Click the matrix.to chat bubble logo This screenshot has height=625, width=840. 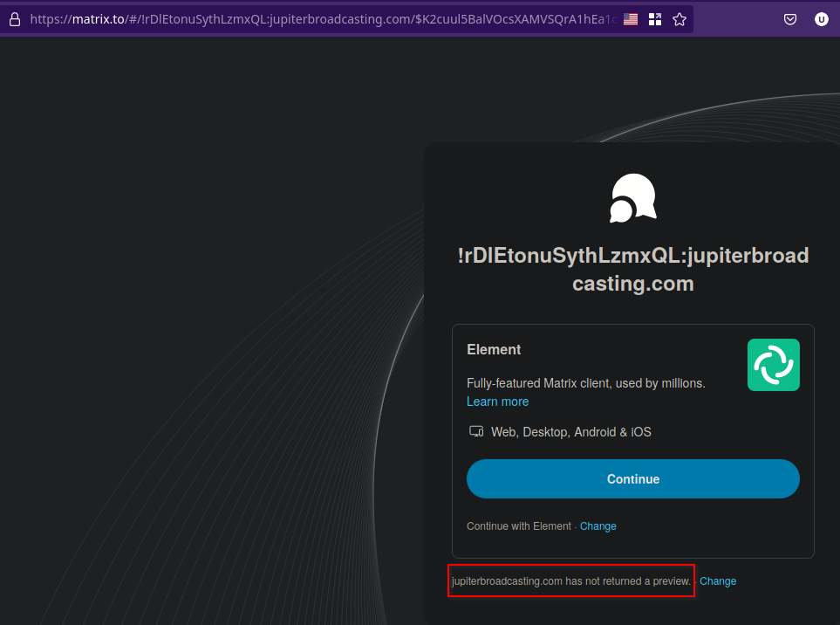click(633, 198)
